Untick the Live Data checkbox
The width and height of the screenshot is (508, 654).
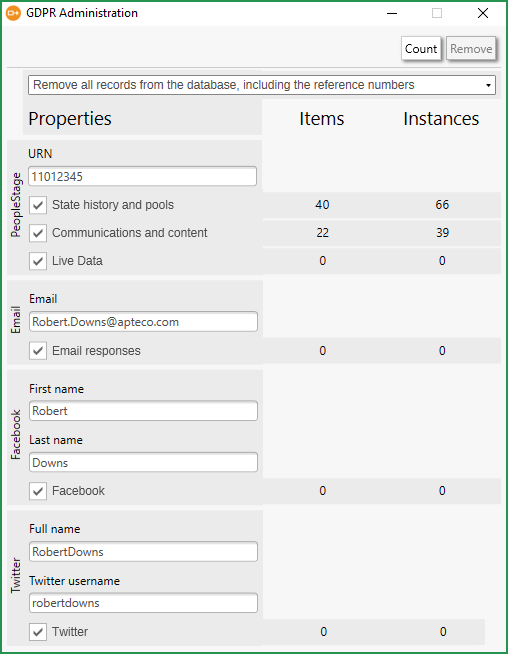click(38, 261)
